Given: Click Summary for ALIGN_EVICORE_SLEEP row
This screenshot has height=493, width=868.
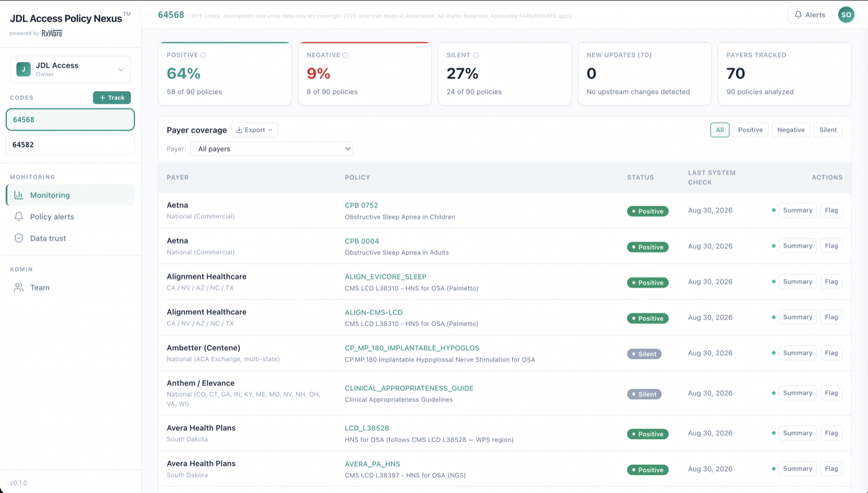Looking at the screenshot, I should coord(797,282).
